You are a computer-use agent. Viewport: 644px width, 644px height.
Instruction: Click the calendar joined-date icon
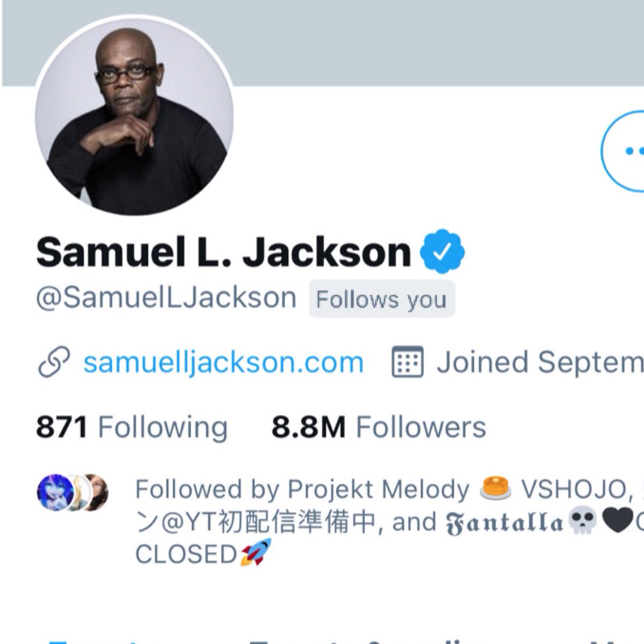pyautogui.click(x=408, y=362)
